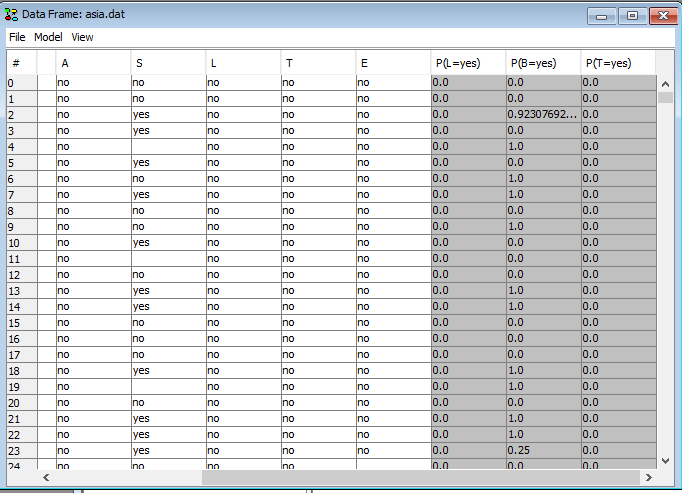Select row number 23

22,451
